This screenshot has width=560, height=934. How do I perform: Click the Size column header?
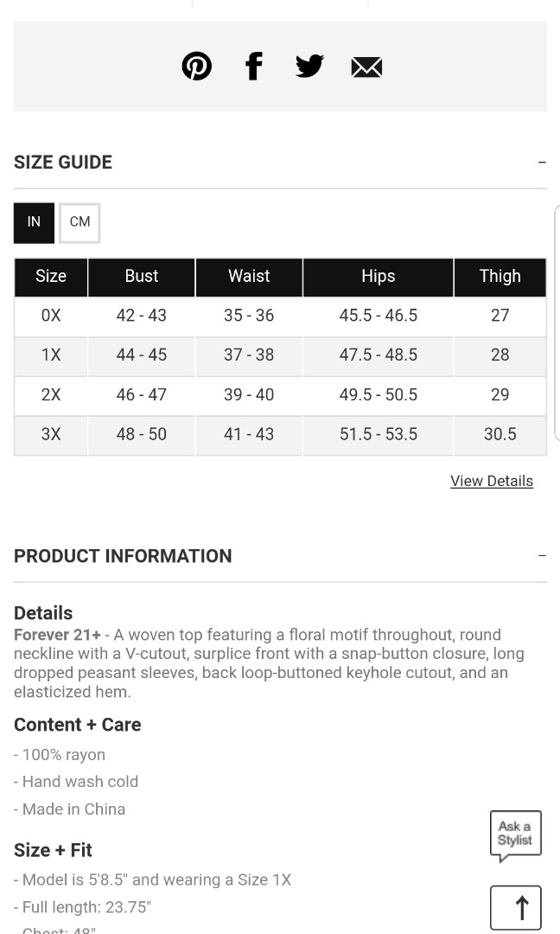click(51, 277)
